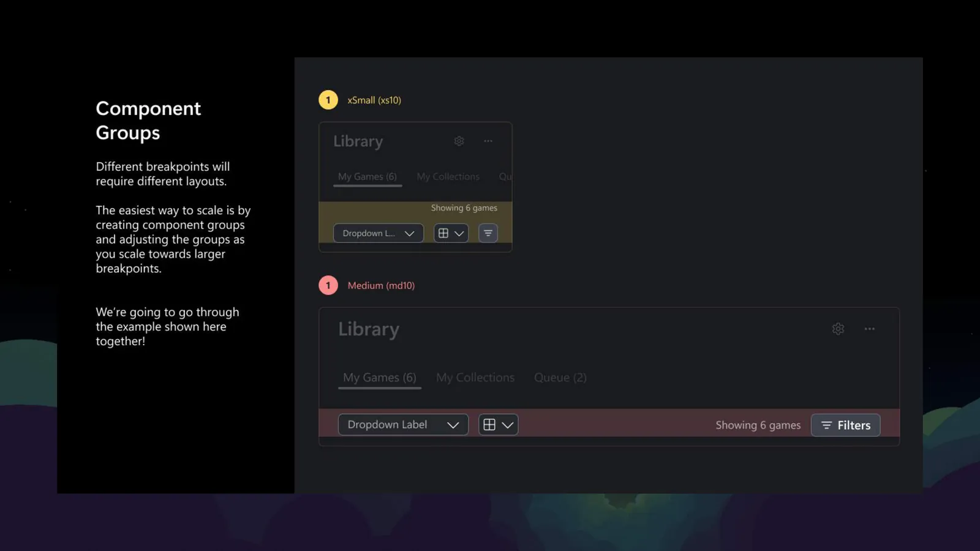This screenshot has height=551, width=980.
Task: Switch to 'Queue (2)' tab in Medium Library
Action: click(x=560, y=378)
